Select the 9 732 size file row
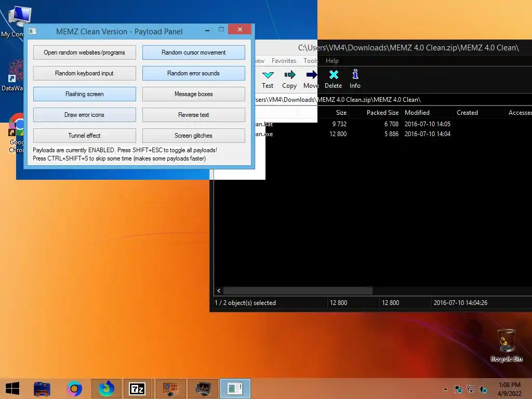Viewport: 532px width, 399px height. coord(394,124)
